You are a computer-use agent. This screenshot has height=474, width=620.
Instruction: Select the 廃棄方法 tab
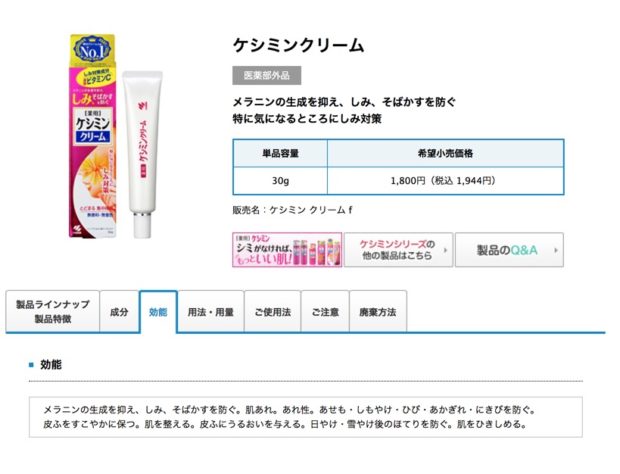(378, 312)
